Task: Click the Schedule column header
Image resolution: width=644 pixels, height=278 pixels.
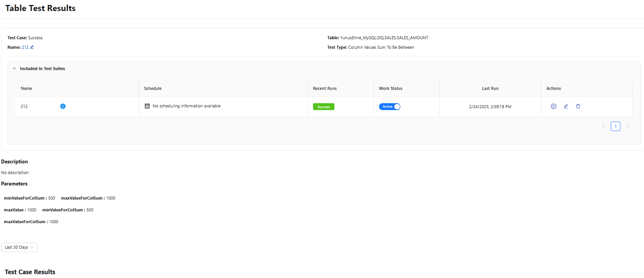Action: [x=153, y=88]
